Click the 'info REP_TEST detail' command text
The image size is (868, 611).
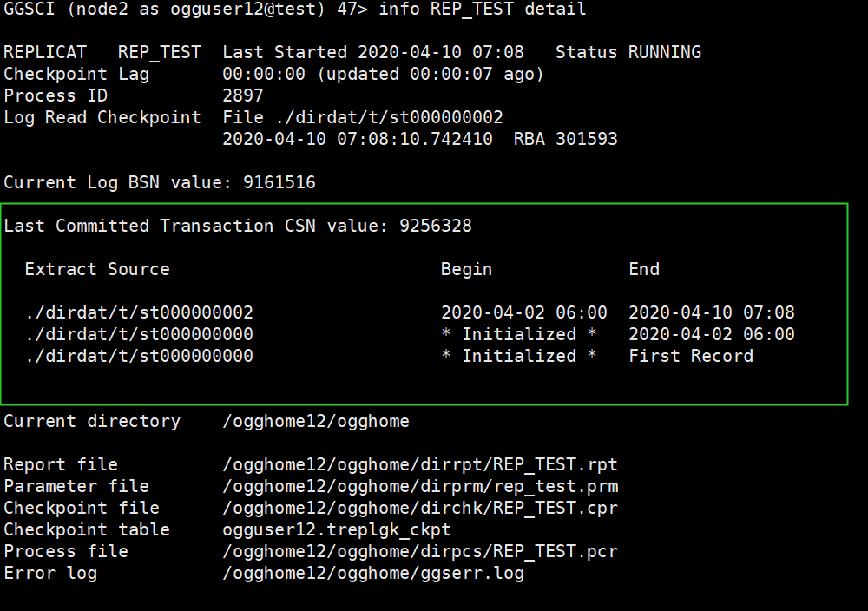(482, 10)
